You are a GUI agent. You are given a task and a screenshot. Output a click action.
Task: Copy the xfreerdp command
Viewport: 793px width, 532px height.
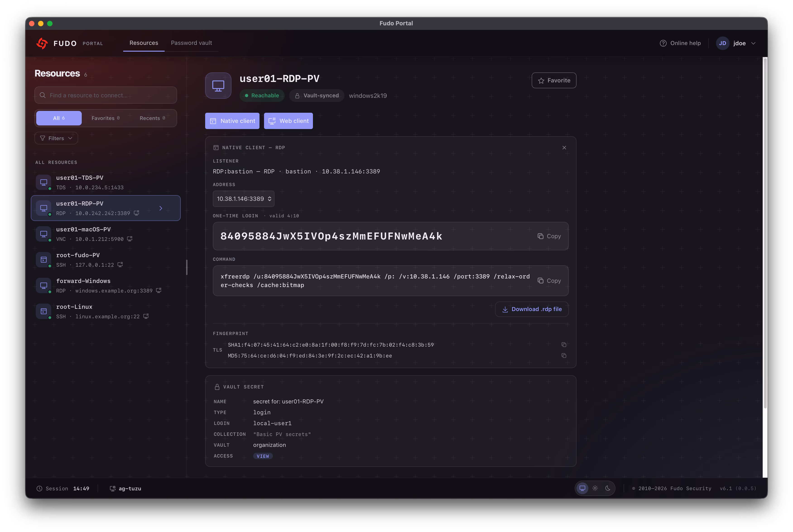click(x=549, y=280)
